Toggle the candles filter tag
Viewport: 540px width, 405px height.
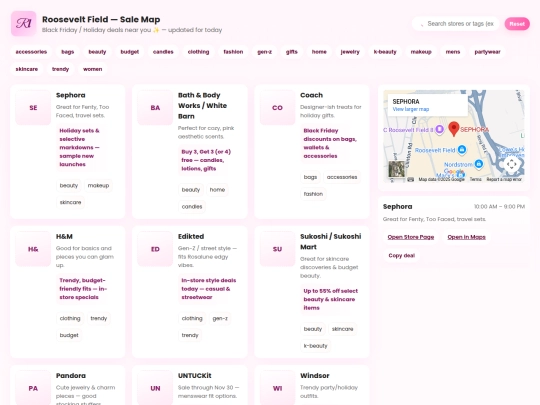pos(163,52)
